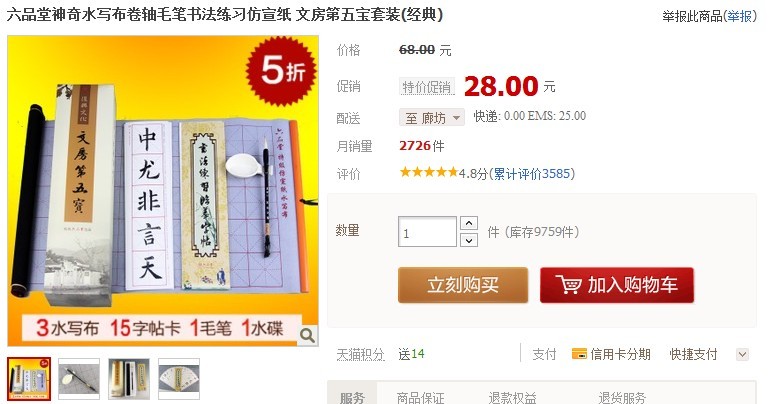Click the 5折 discount badge on image
Viewport: 780px width, 404px height.
[x=282, y=71]
